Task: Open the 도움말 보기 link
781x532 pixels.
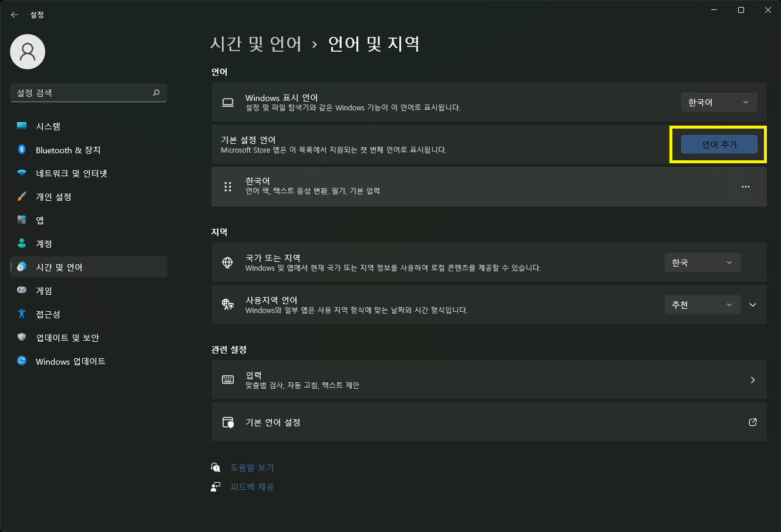Action: coord(253,467)
